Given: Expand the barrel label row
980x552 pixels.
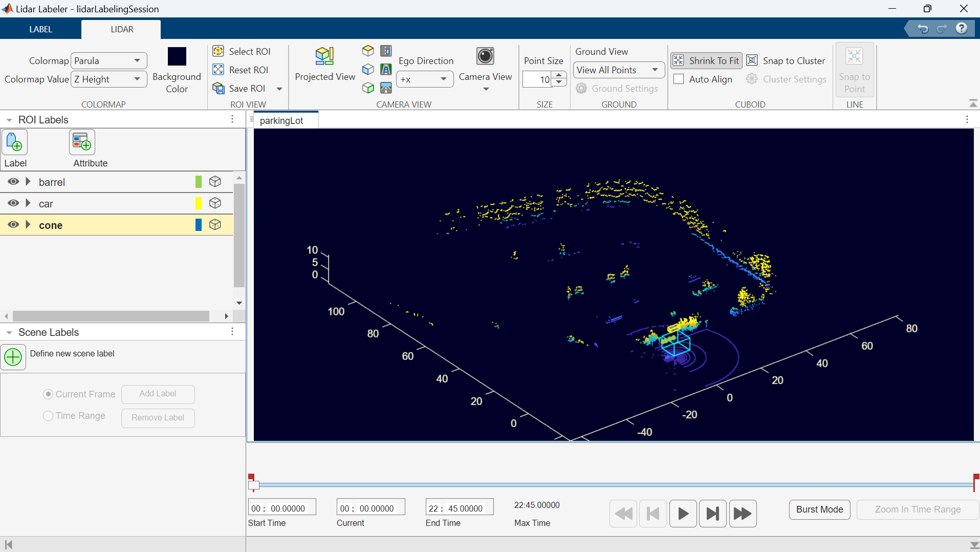Looking at the screenshot, I should [x=28, y=182].
